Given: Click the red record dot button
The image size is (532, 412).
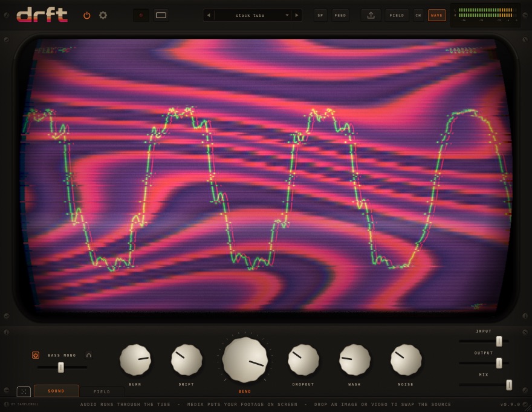Looking at the screenshot, I should tap(141, 15).
